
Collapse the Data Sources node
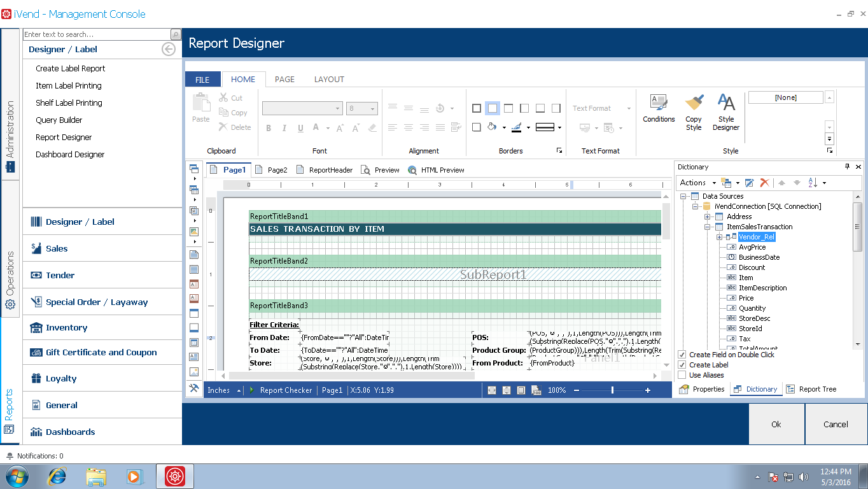pyautogui.click(x=683, y=196)
